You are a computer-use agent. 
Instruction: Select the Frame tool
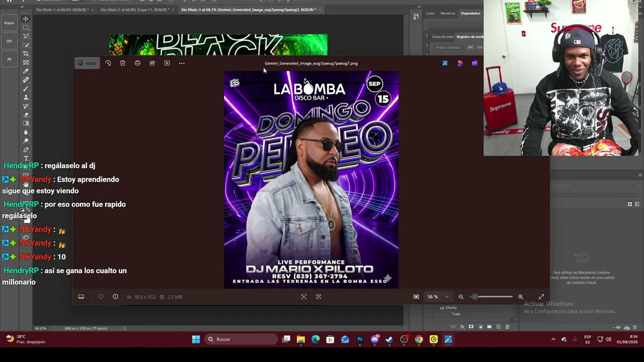[26, 62]
